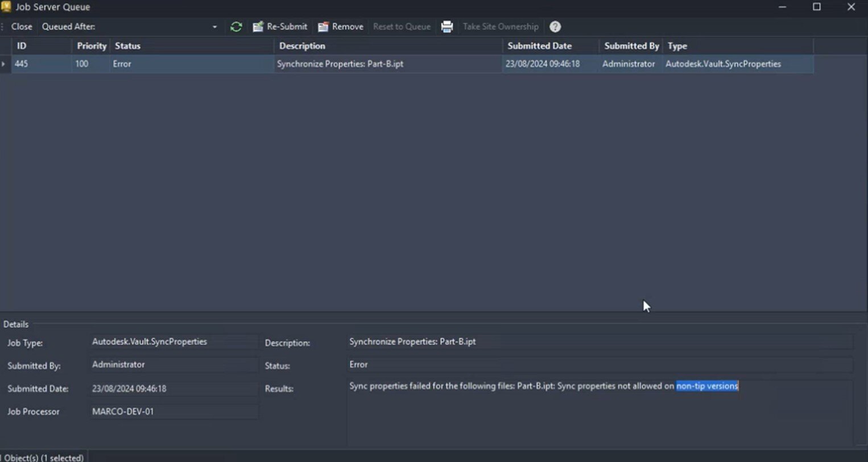Maximize the Job Server Queue window
868x462 pixels.
coord(816,7)
